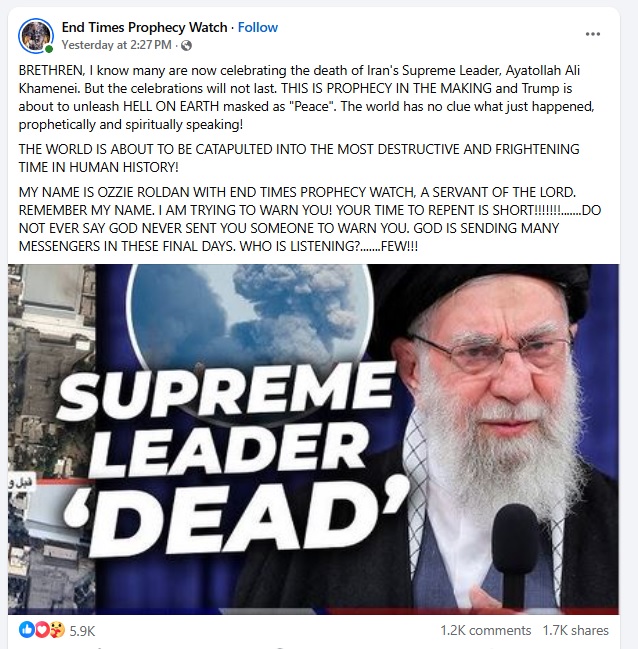Viewport: 638px width, 649px height.
Task: Click the green online status dot
Action: coord(49,49)
